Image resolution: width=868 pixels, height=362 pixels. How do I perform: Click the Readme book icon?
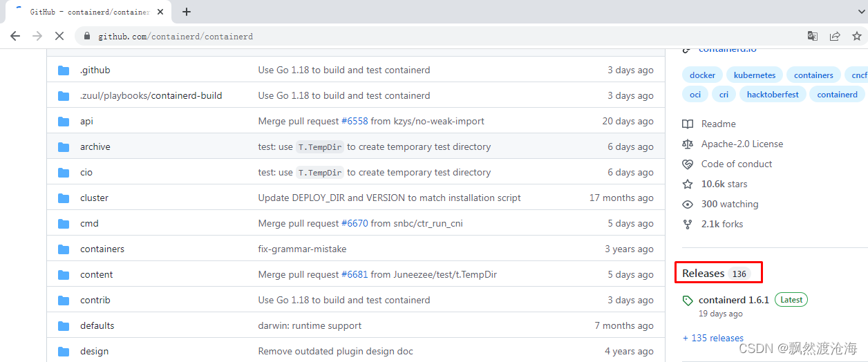[x=688, y=124]
